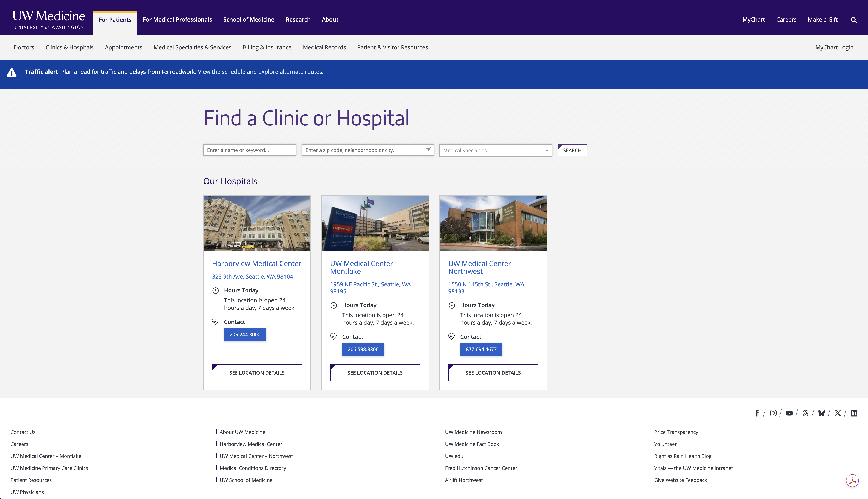Open Medical Conditions Directory footer link
The width and height of the screenshot is (868, 499).
click(x=253, y=468)
